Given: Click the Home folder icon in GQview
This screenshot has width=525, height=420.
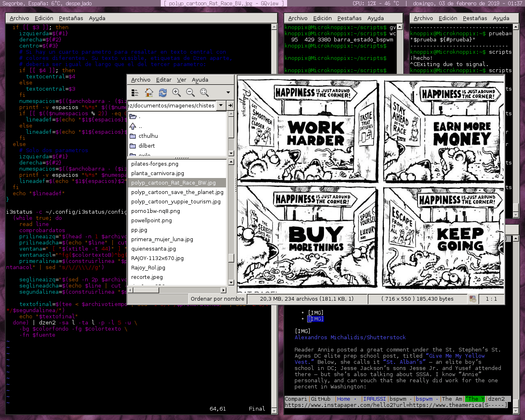Looking at the screenshot, I should (149, 93).
